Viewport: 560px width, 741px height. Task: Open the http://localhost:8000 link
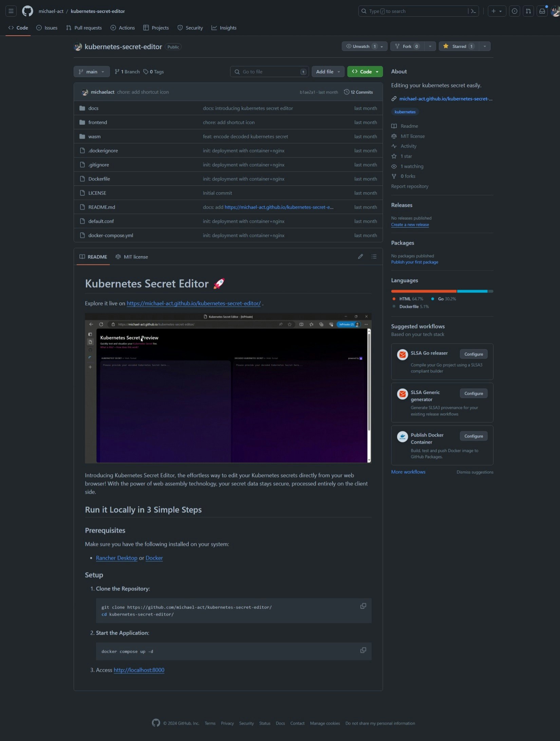pos(139,670)
